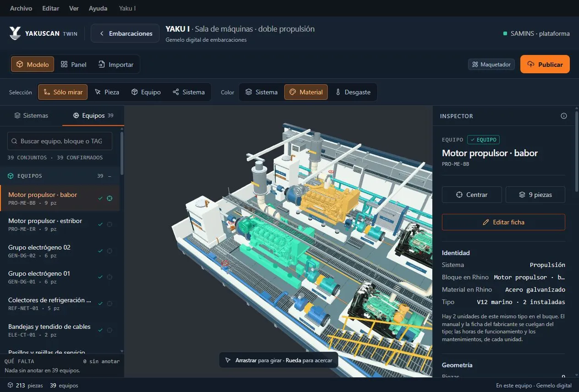Click the cursor icon in the Arrastrar para girar hint
The image size is (579, 392).
pos(228,360)
